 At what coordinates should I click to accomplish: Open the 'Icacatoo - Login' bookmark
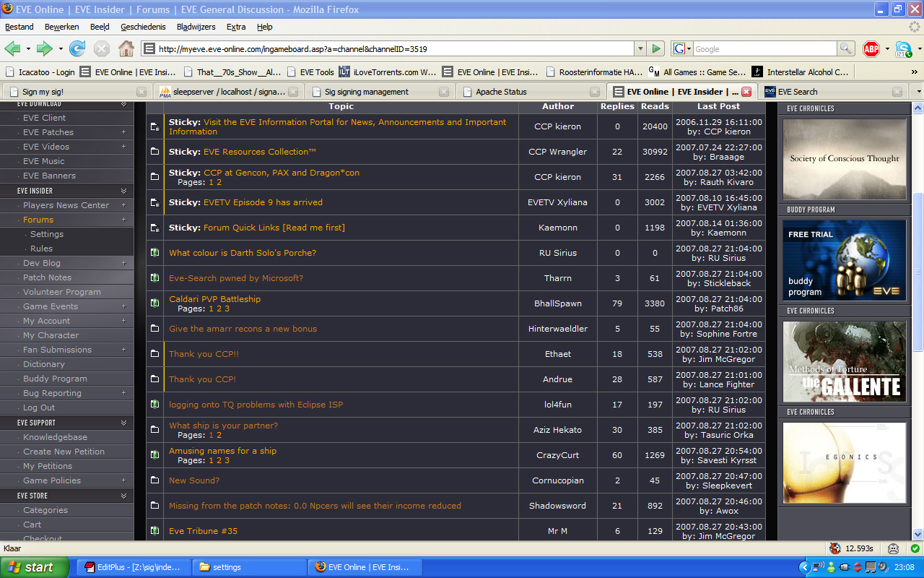point(40,72)
